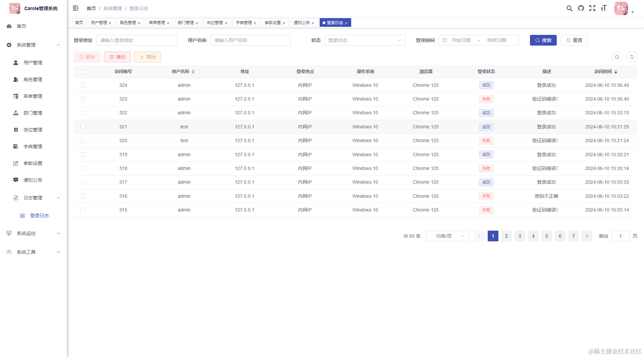This screenshot has height=357, width=644.
Task: Click the 清空 clear button
Action: [x=117, y=57]
